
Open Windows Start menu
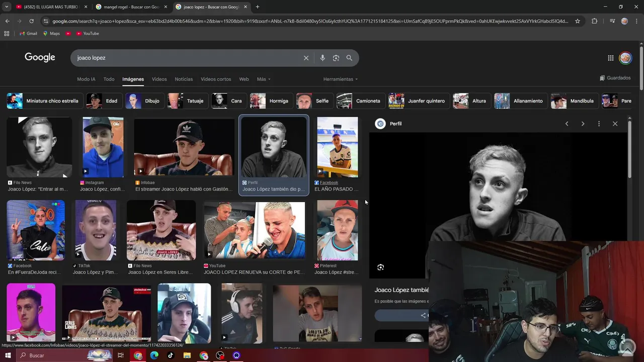8,355
